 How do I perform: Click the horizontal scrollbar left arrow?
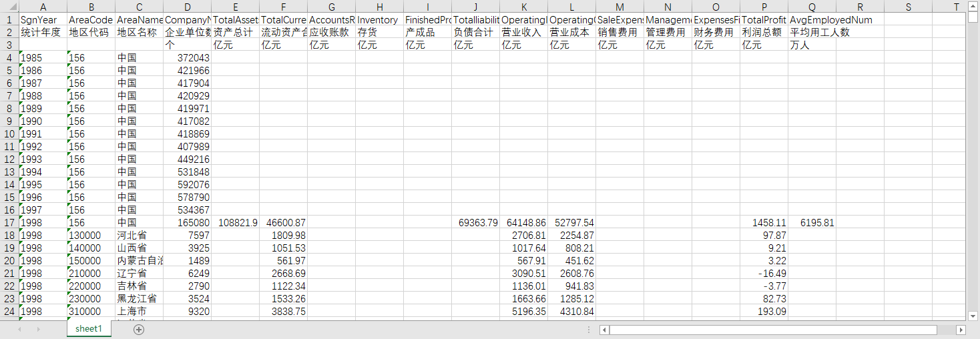pyautogui.click(x=604, y=330)
